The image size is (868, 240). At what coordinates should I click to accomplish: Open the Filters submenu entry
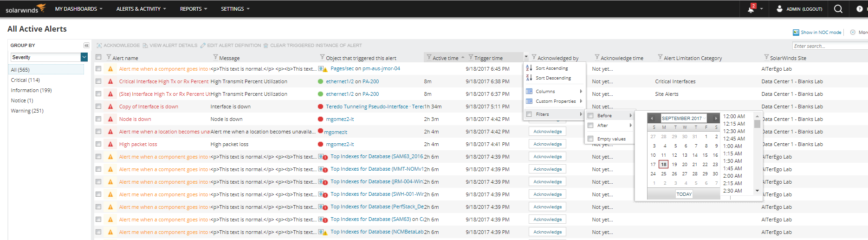click(x=554, y=114)
